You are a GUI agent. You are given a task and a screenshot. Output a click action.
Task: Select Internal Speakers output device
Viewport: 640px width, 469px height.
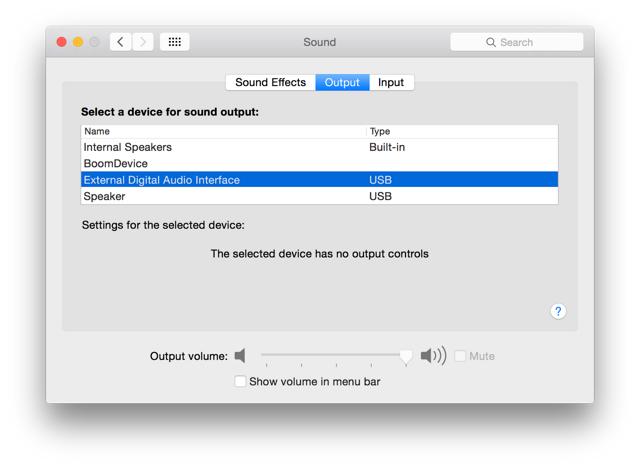[320, 147]
